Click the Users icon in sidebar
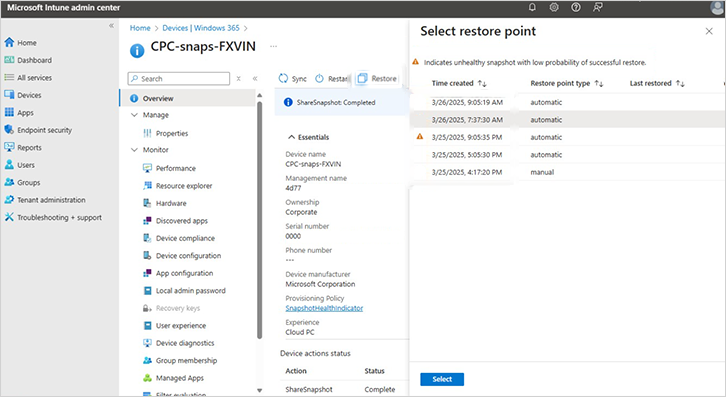Image resolution: width=726 pixels, height=397 pixels. 9,165
